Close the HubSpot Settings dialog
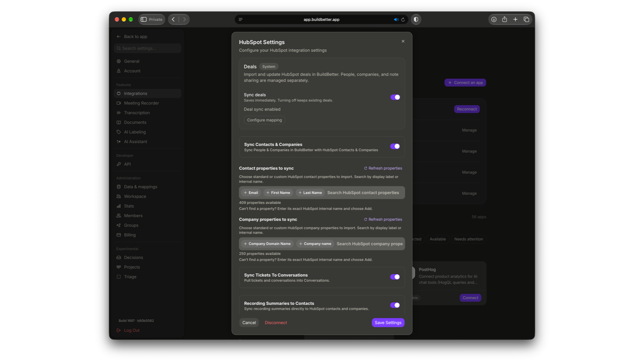 click(403, 41)
